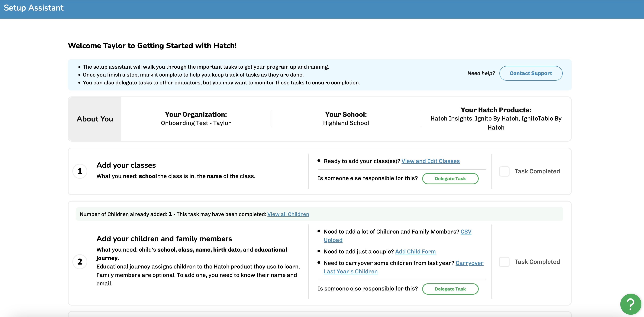Viewport: 644px width, 317px height.
Task: Click the Add your classes heading
Action: [x=126, y=165]
